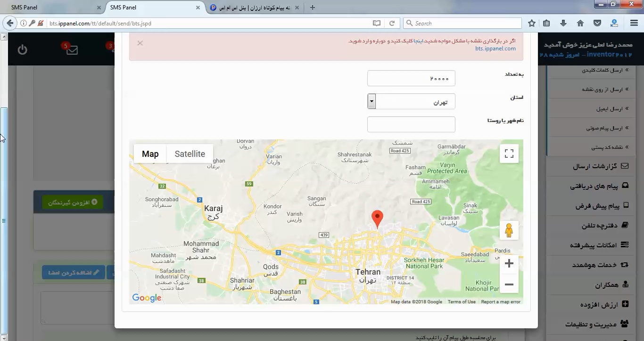Click the page scrollbar up arrow
The height and width of the screenshot is (341, 644).
tap(4, 37)
